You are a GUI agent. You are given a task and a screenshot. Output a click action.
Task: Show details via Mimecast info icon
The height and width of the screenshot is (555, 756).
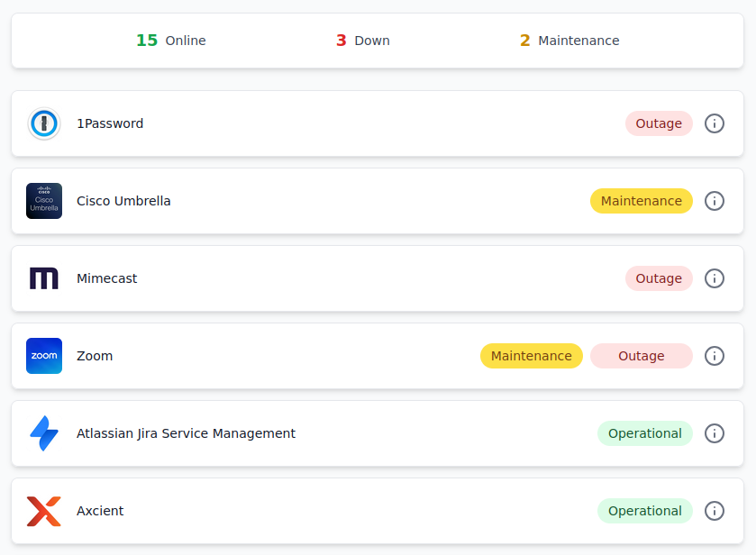pyautogui.click(x=714, y=278)
